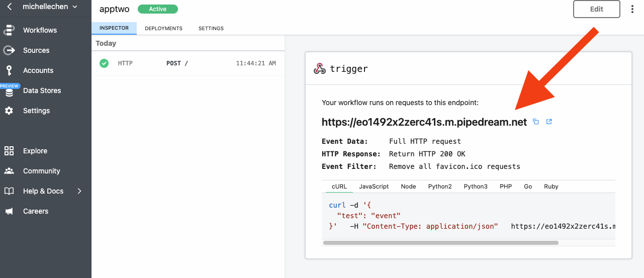The height and width of the screenshot is (278, 644).
Task: Click the 11:44:21 AM timestamp
Action: pos(256,63)
